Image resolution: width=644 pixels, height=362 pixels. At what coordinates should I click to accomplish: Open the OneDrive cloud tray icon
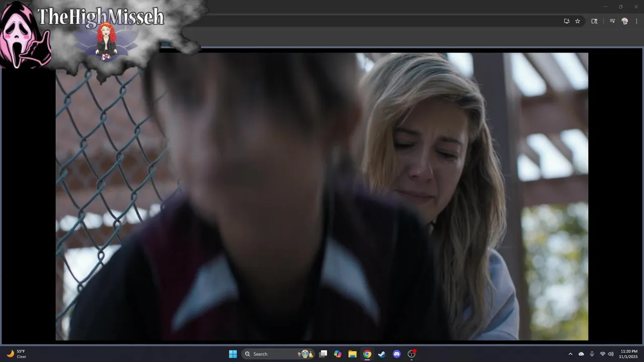tap(582, 354)
